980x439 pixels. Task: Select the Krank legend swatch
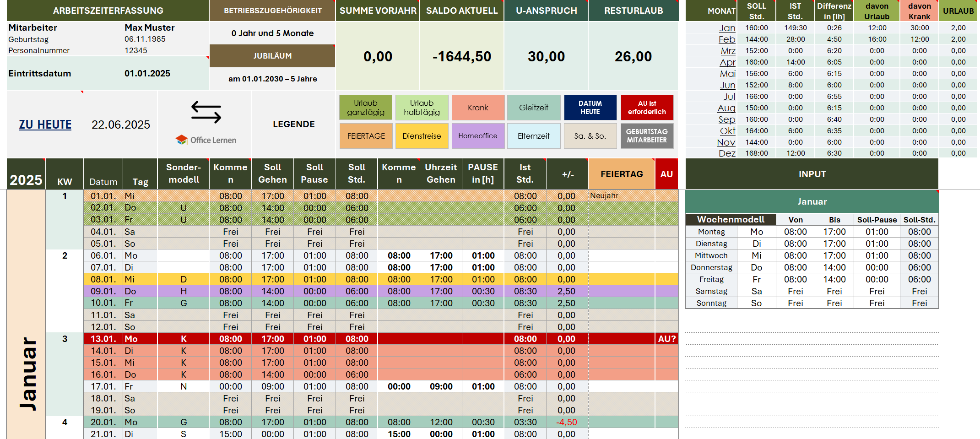pyautogui.click(x=478, y=108)
